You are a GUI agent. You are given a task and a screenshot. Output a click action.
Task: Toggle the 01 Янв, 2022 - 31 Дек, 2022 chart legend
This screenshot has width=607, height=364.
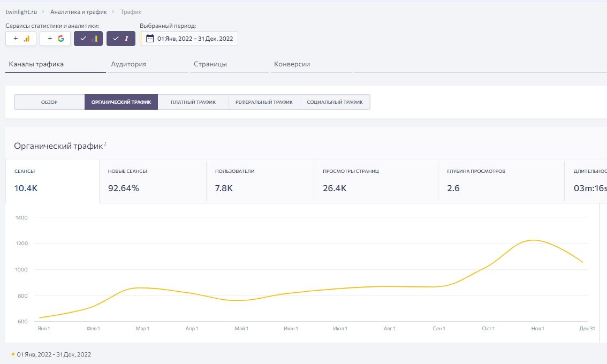(x=51, y=354)
